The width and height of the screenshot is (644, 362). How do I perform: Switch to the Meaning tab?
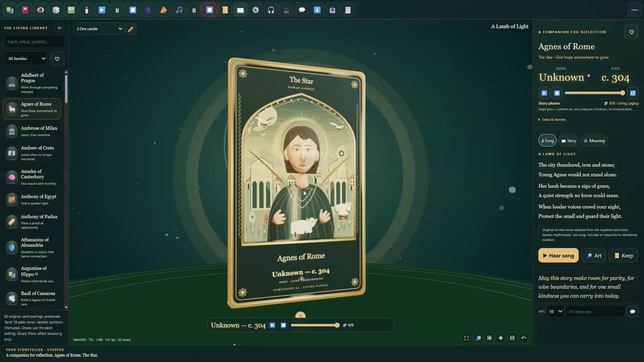point(594,141)
